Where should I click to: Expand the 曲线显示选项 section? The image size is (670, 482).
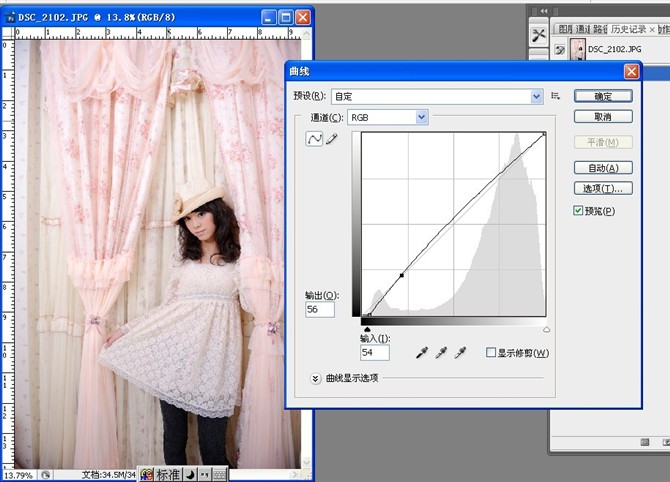(315, 379)
